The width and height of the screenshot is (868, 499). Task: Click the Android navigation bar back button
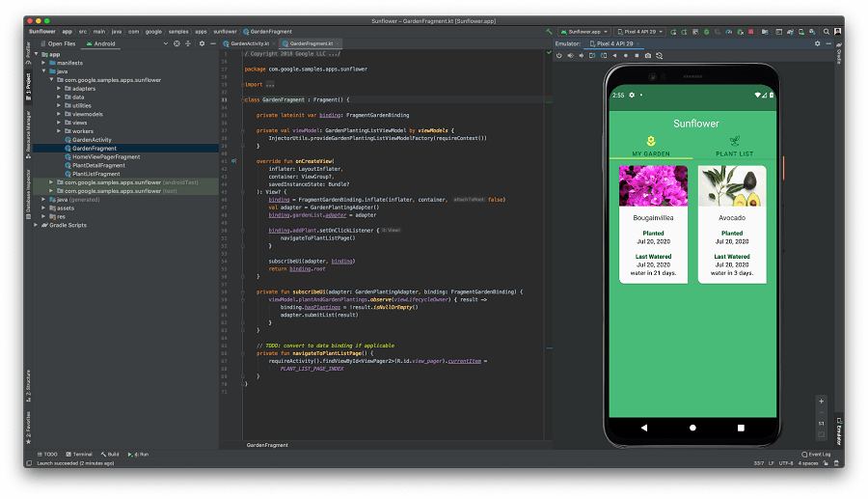(644, 428)
